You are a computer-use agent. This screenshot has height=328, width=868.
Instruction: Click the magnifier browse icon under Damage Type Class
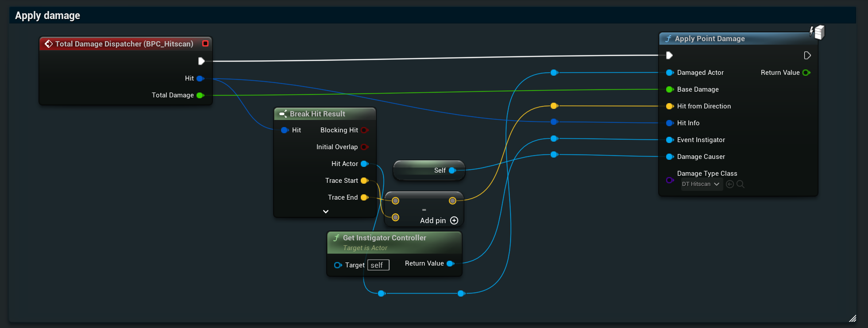[x=741, y=184]
